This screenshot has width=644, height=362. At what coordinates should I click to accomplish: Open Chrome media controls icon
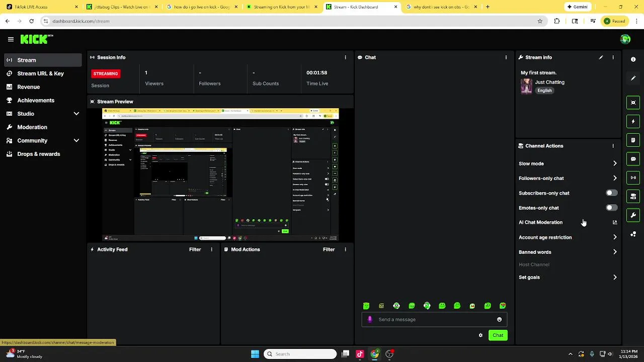tap(593, 21)
